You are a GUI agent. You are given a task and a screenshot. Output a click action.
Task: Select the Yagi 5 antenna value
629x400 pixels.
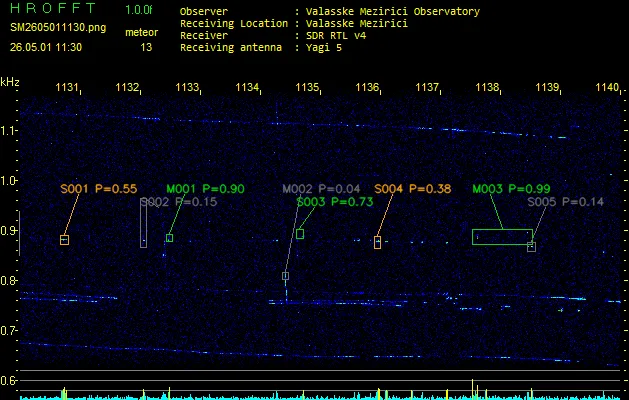tap(324, 48)
